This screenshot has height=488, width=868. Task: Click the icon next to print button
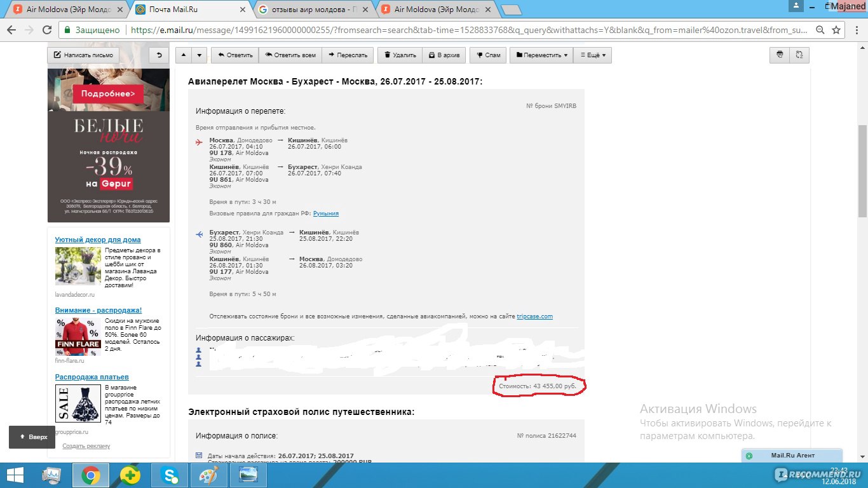[x=799, y=55]
